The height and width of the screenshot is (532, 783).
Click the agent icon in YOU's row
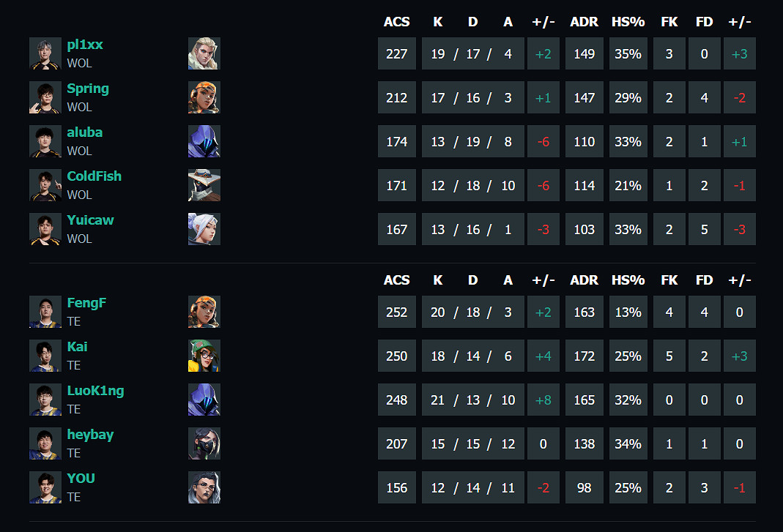(x=204, y=487)
